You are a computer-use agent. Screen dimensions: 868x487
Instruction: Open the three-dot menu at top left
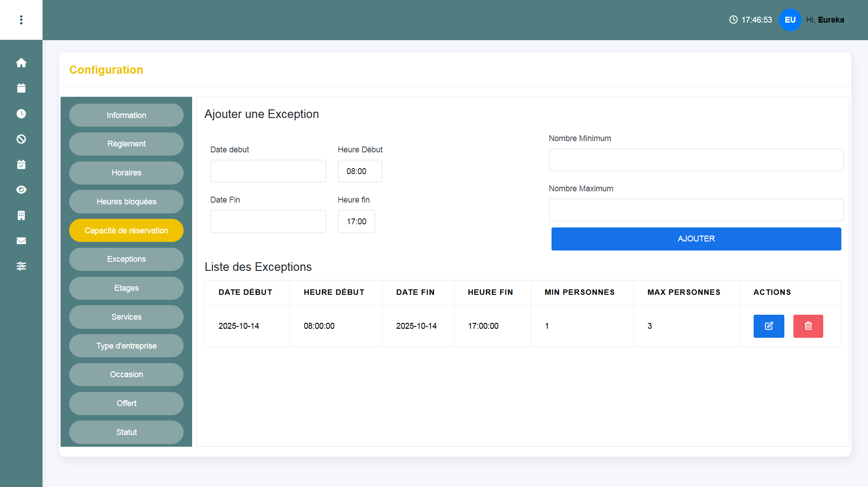(x=21, y=20)
